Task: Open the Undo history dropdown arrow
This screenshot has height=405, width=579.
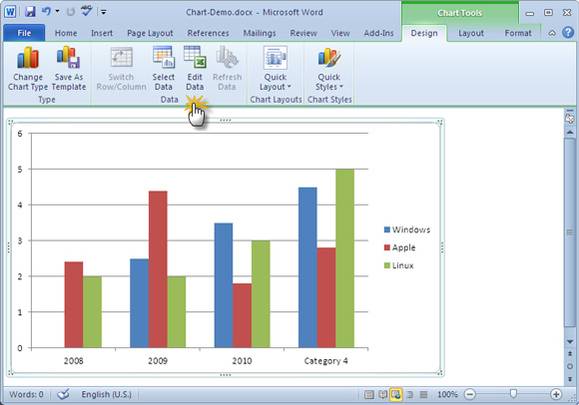Action: (x=58, y=12)
